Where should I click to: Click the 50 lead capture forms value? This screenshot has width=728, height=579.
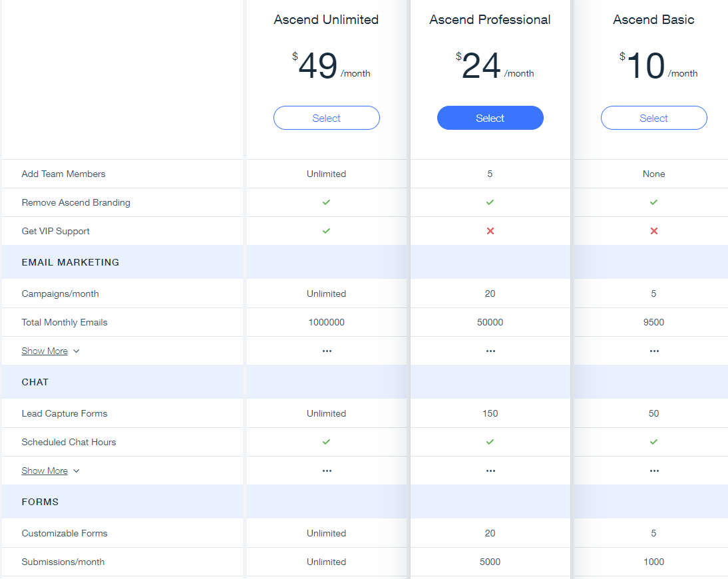(x=653, y=413)
